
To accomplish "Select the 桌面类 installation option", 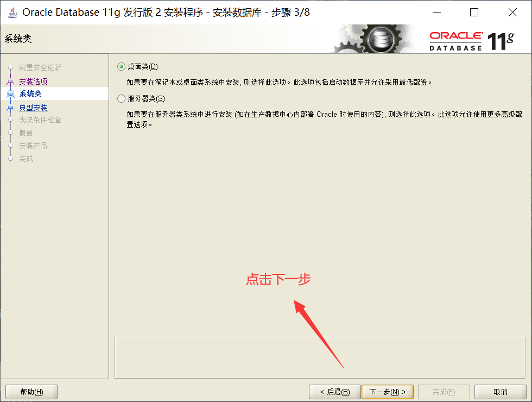I will pos(121,66).
